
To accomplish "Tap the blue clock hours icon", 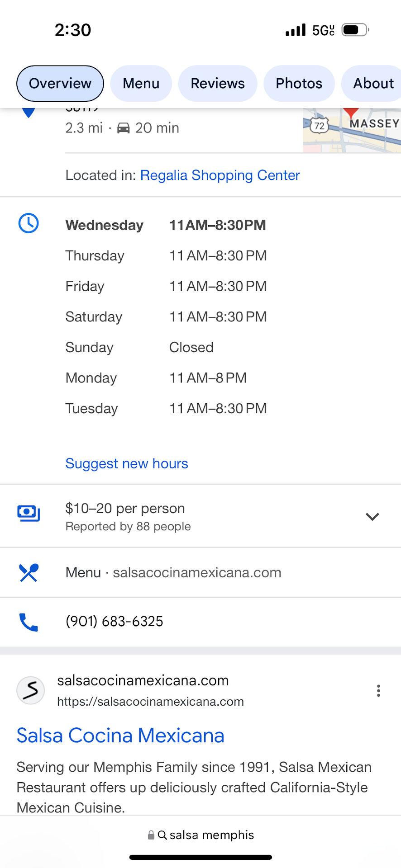I will coord(28,223).
